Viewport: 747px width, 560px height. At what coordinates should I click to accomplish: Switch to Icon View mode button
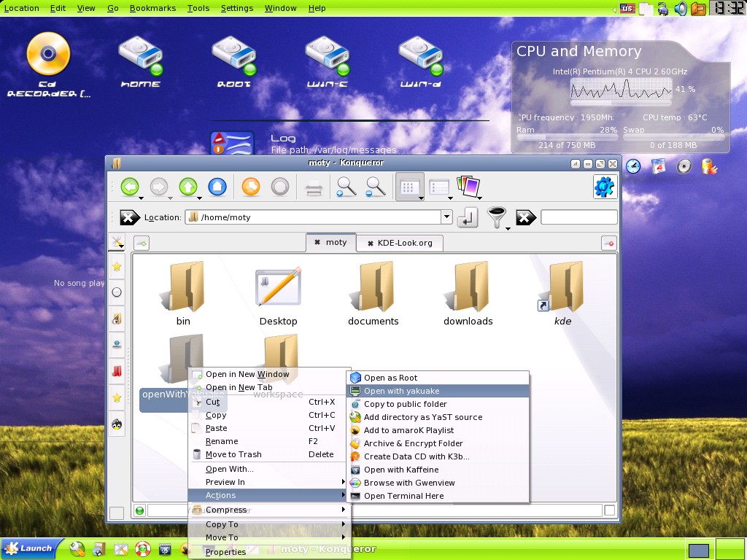[x=409, y=187]
